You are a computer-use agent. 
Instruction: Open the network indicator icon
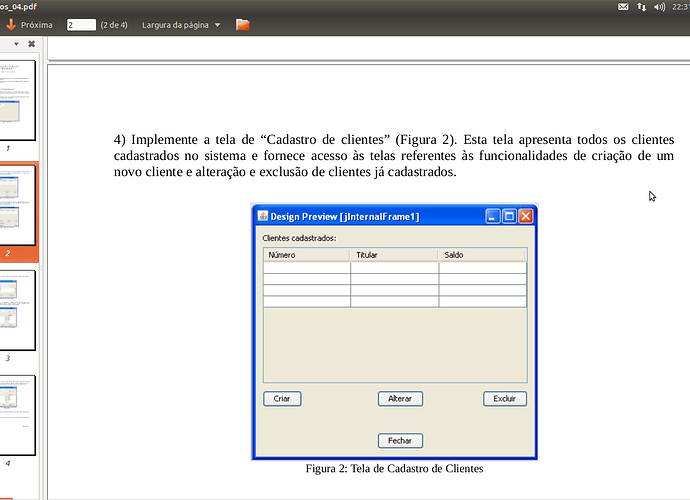pos(643,7)
